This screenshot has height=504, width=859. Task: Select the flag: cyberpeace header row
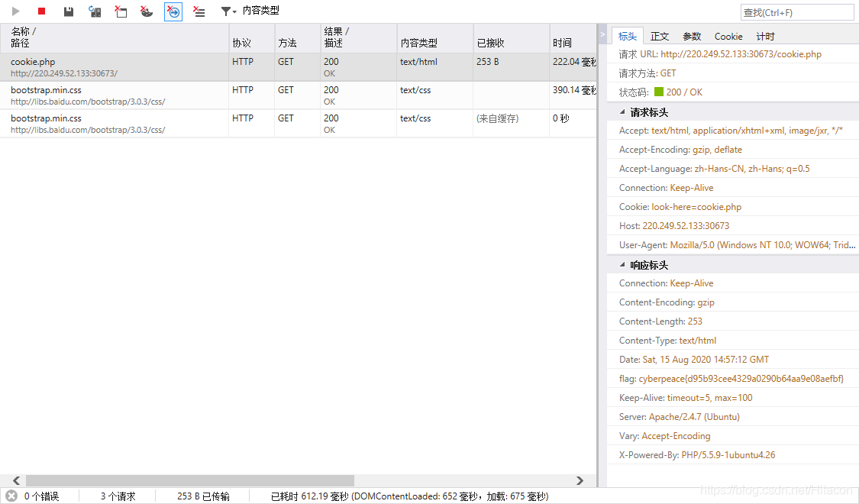(x=733, y=379)
